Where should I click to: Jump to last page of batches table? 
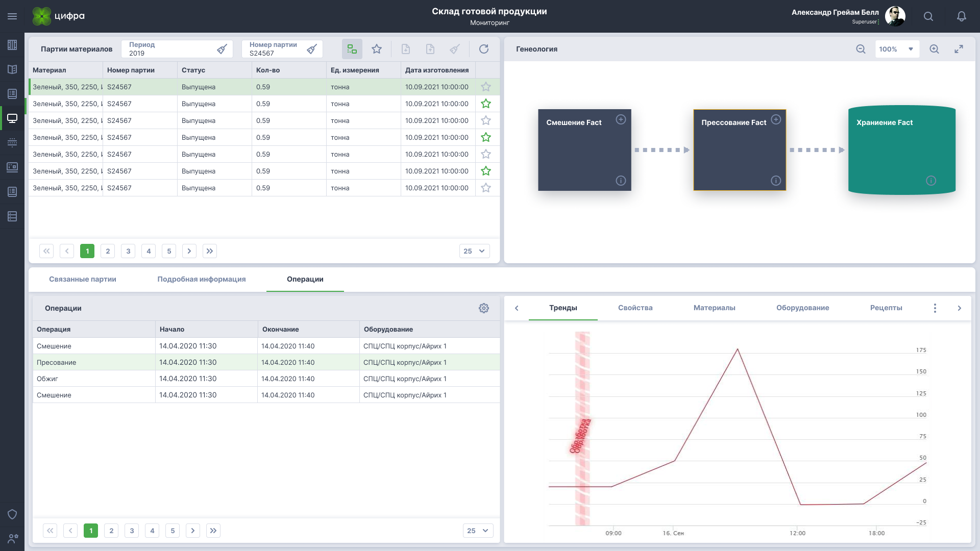pyautogui.click(x=210, y=251)
